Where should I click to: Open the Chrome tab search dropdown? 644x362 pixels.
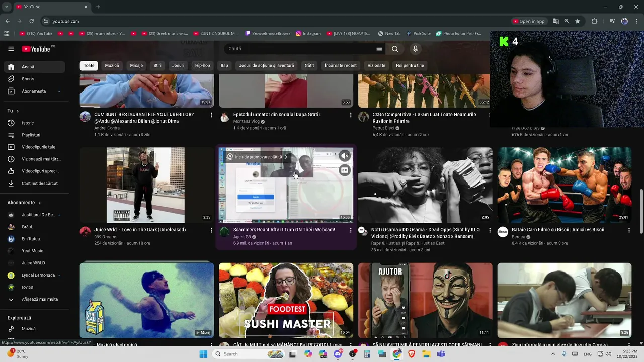pos(7,7)
